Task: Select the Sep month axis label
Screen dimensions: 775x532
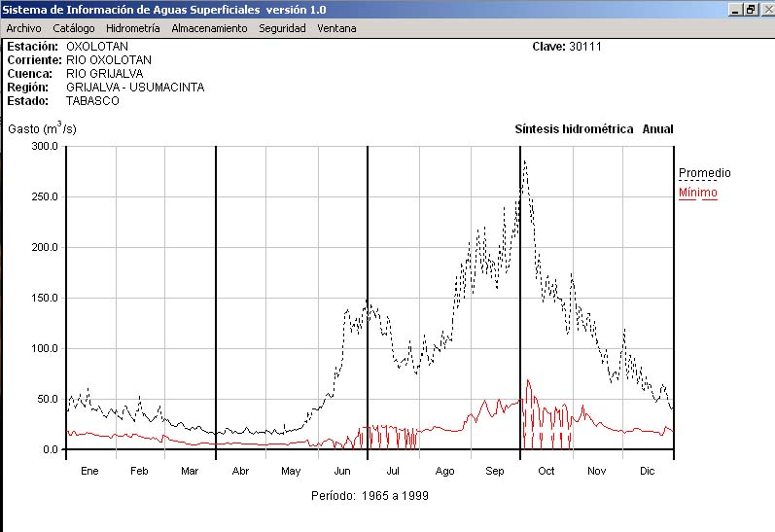Action: [495, 471]
